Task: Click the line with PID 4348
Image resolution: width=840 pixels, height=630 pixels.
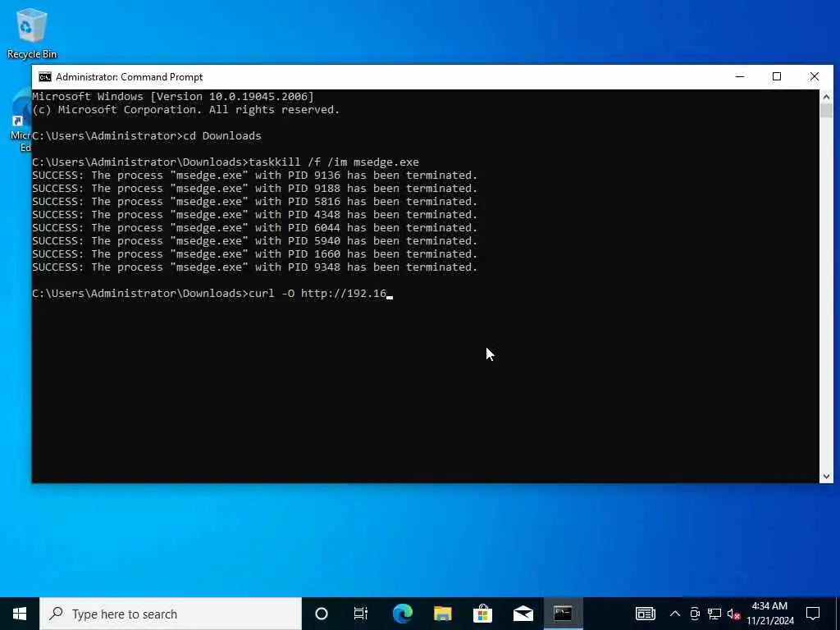Action: point(254,215)
